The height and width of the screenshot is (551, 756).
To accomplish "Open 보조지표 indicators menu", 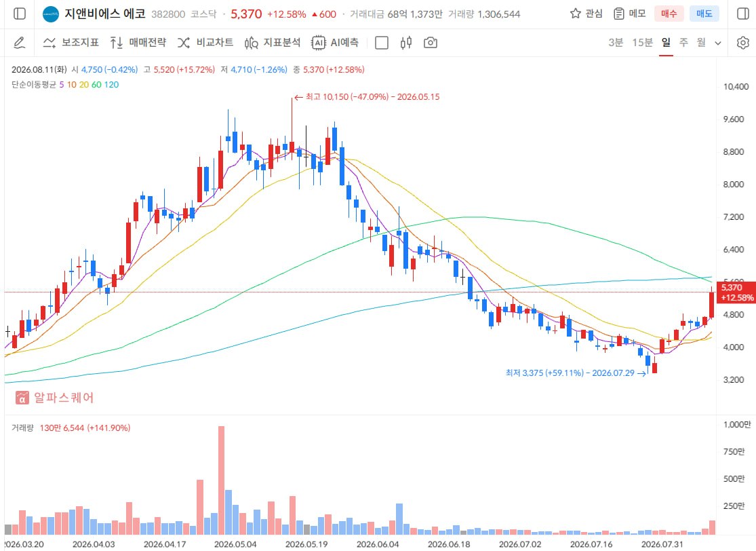I will pos(71,43).
